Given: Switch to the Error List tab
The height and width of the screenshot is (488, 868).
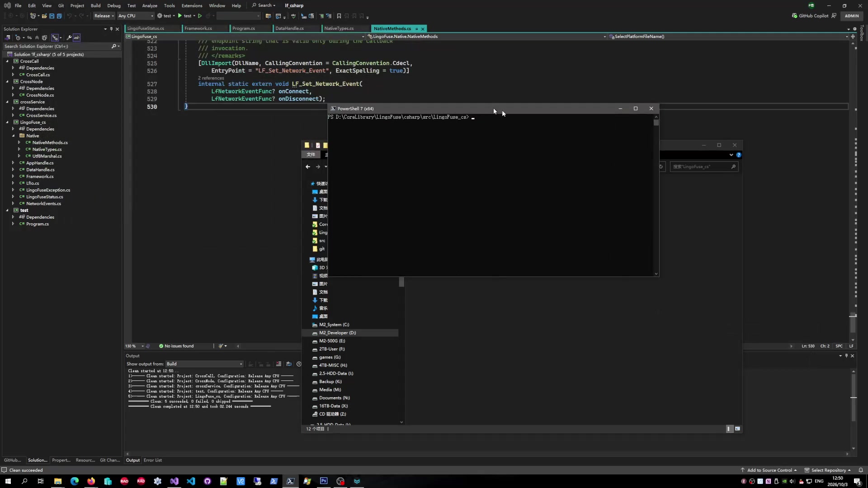Looking at the screenshot, I should pyautogui.click(x=153, y=460).
